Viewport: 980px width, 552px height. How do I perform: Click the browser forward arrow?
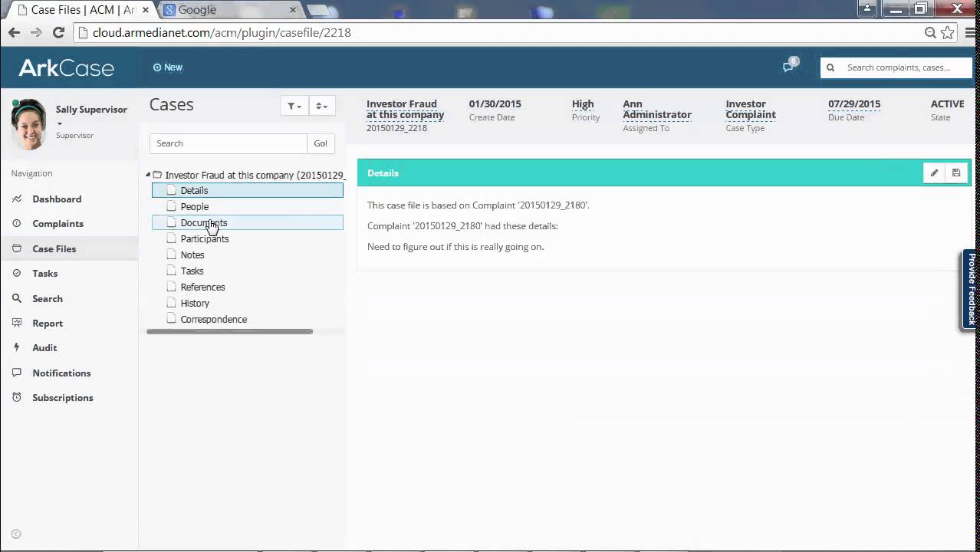click(36, 33)
